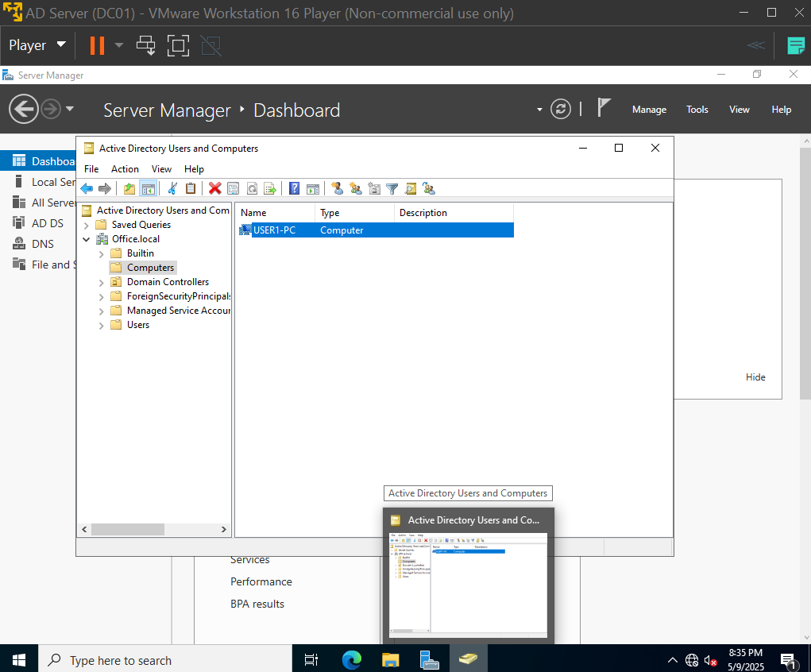
Task: Open the Help menu in ADUC
Action: click(x=194, y=169)
